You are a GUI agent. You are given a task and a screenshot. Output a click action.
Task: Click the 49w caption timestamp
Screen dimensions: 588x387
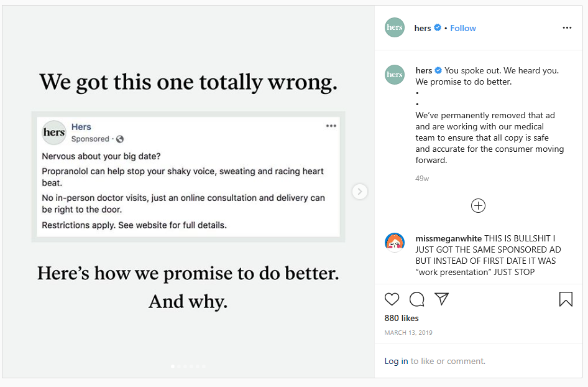422,179
